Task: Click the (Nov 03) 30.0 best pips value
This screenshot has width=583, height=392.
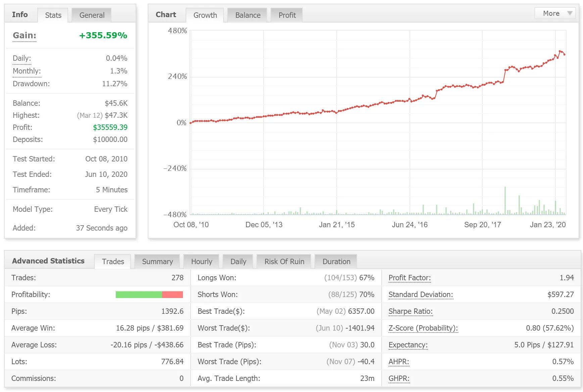Action: tap(352, 345)
